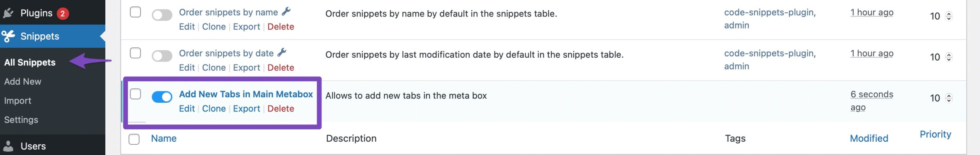The height and width of the screenshot is (155, 980).
Task: Open the Plugins menu icon
Action: point(8,13)
